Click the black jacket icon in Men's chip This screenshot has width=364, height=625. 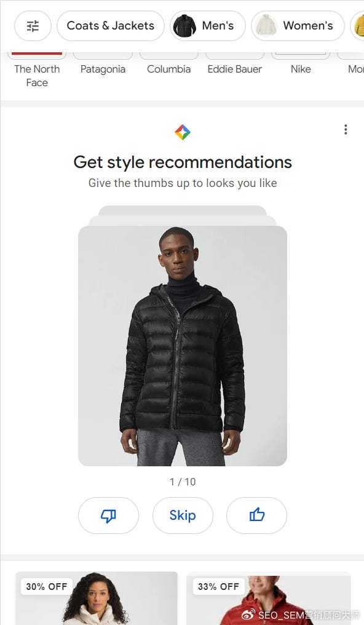tap(184, 26)
